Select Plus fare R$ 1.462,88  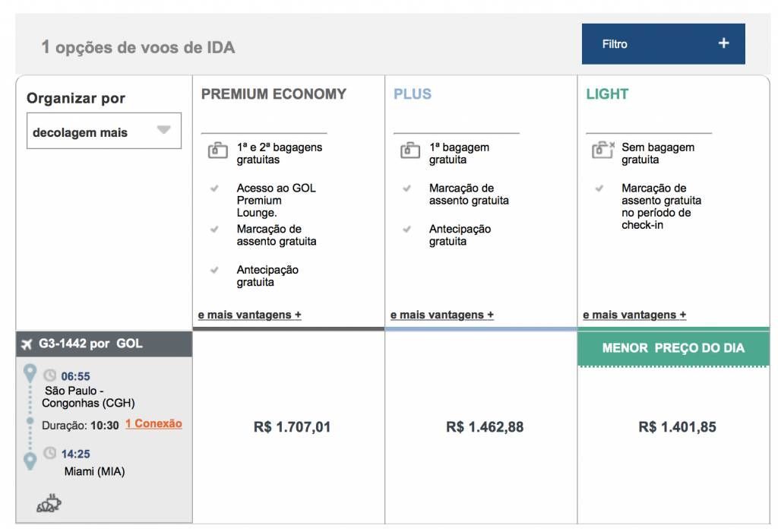tap(484, 427)
